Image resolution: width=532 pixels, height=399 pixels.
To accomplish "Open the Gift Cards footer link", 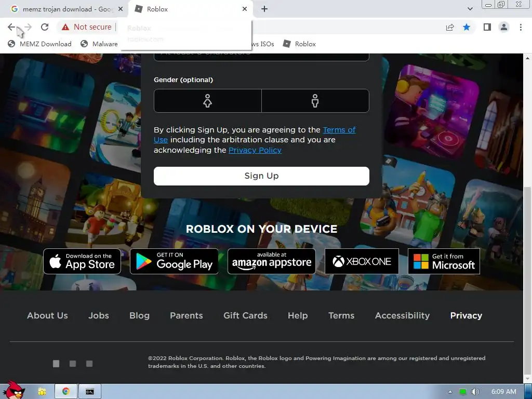I will point(245,315).
